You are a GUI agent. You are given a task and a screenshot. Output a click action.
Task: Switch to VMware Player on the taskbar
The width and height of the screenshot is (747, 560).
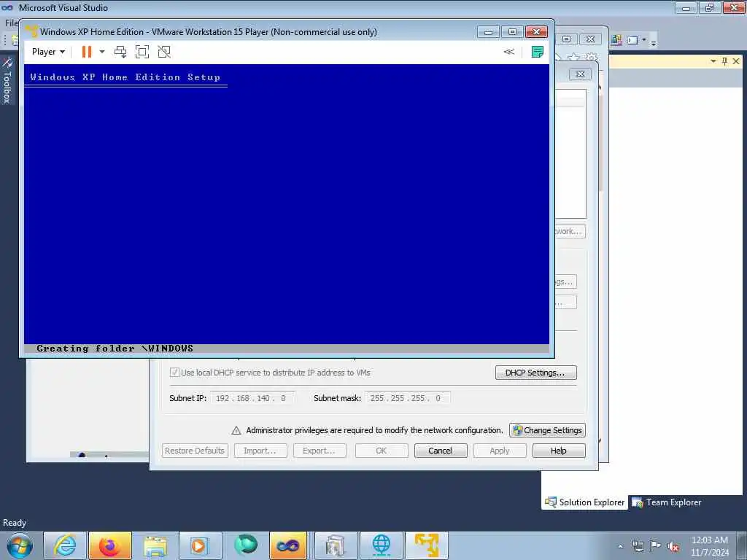(x=426, y=545)
